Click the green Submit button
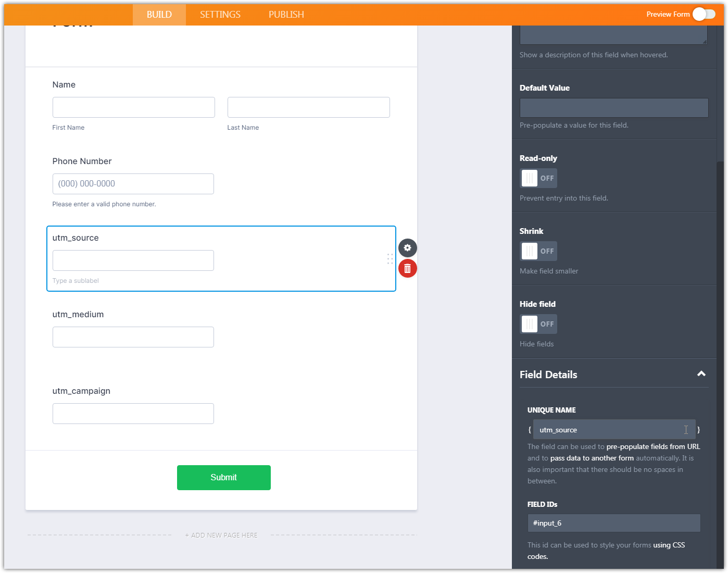This screenshot has height=573, width=728. 224,478
